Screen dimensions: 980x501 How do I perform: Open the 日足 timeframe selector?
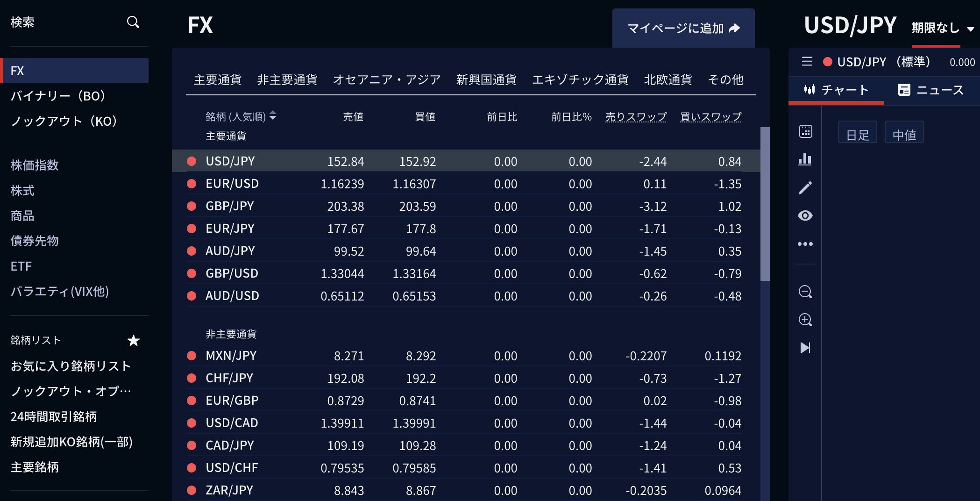(857, 134)
